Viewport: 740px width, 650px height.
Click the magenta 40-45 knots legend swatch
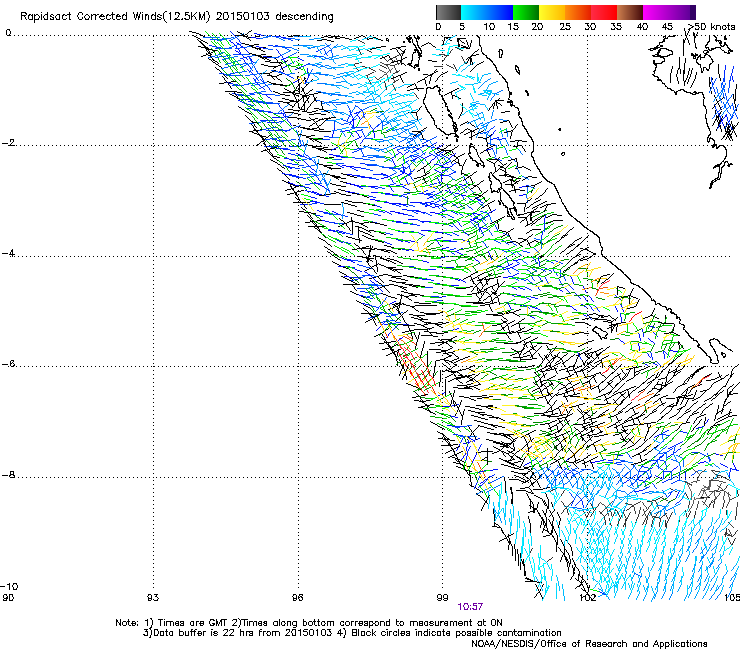point(656,12)
